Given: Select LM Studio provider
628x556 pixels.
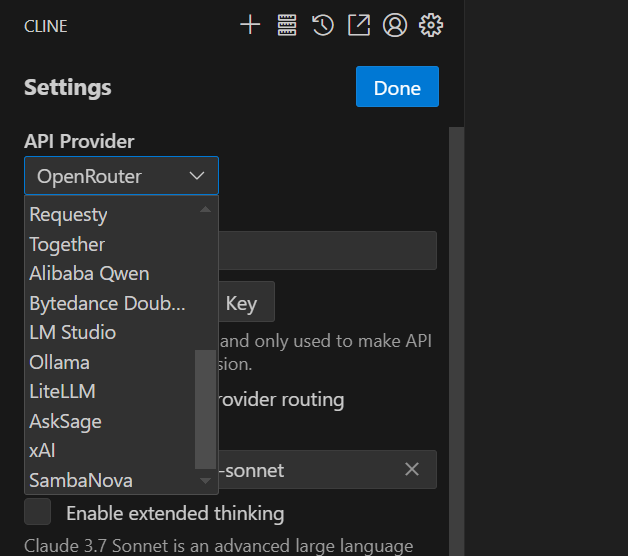Looking at the screenshot, I should pos(112,332).
